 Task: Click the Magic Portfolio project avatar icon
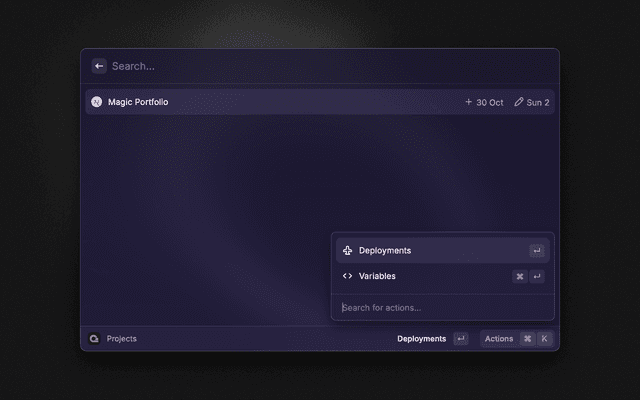96,102
